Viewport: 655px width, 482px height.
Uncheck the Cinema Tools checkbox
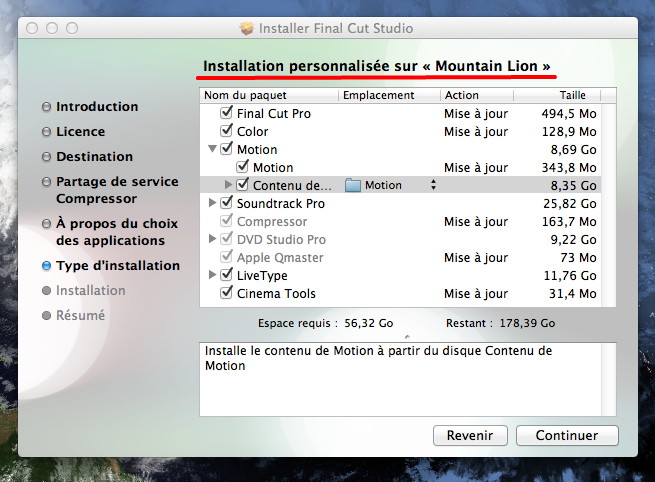(226, 292)
